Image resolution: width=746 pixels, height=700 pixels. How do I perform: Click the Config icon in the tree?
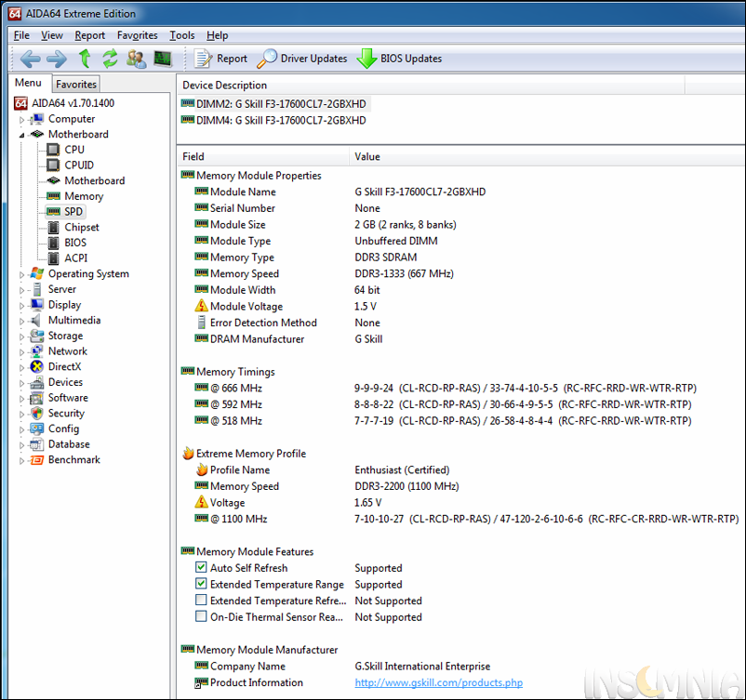click(36, 429)
